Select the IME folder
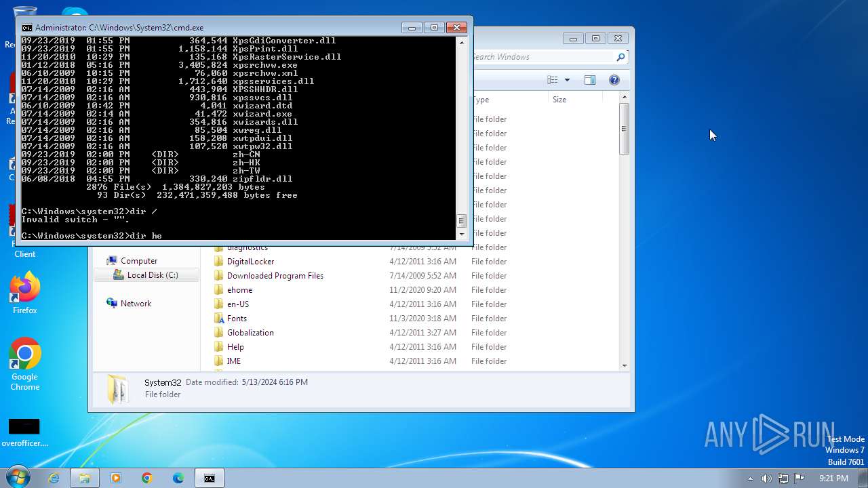Screen dimensions: 868x488 (233, 361)
